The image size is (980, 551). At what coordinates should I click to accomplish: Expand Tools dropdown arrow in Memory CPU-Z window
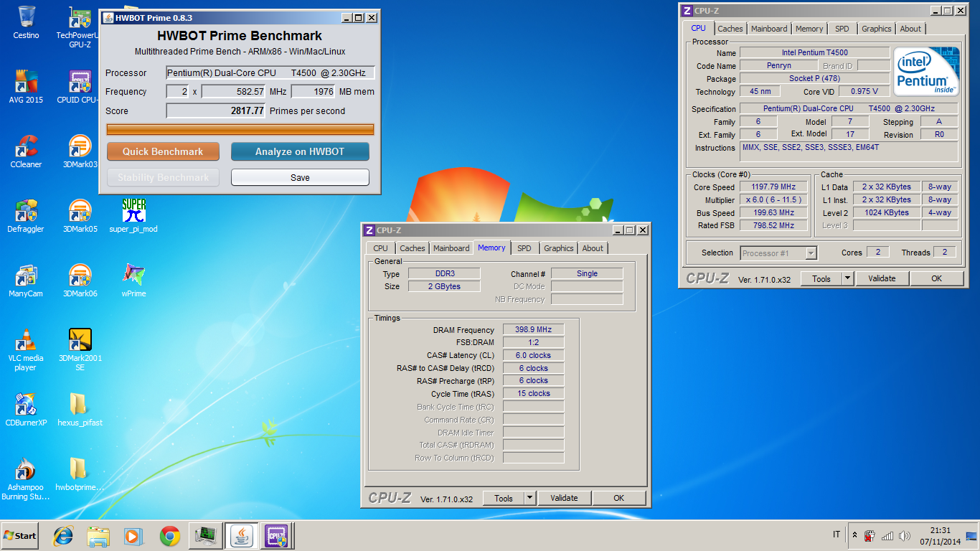pos(529,498)
